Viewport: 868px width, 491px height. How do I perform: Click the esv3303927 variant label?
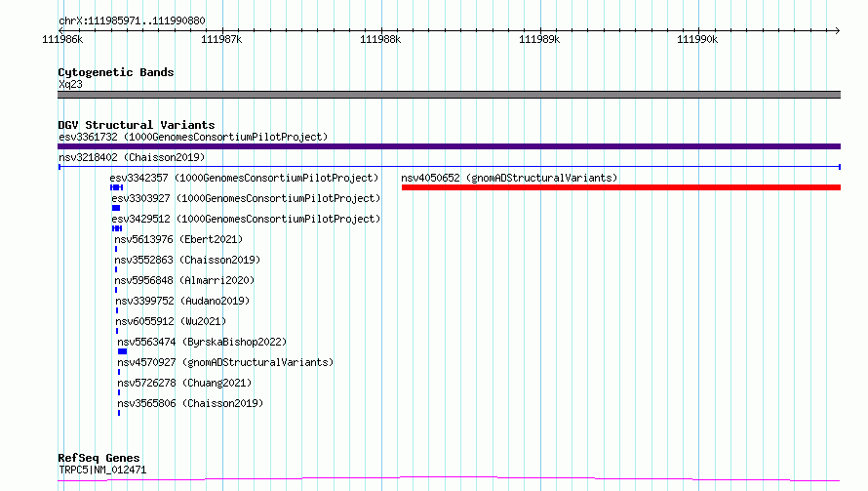(246, 198)
